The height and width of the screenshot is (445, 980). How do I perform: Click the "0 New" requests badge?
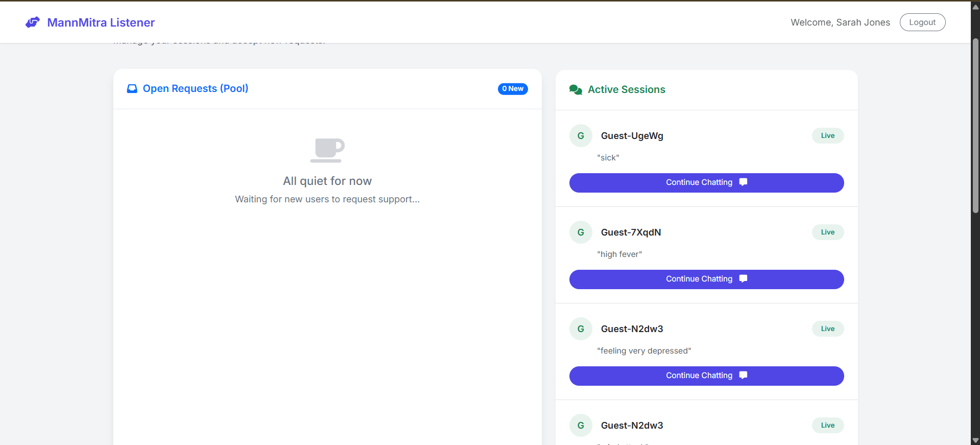[x=512, y=89]
